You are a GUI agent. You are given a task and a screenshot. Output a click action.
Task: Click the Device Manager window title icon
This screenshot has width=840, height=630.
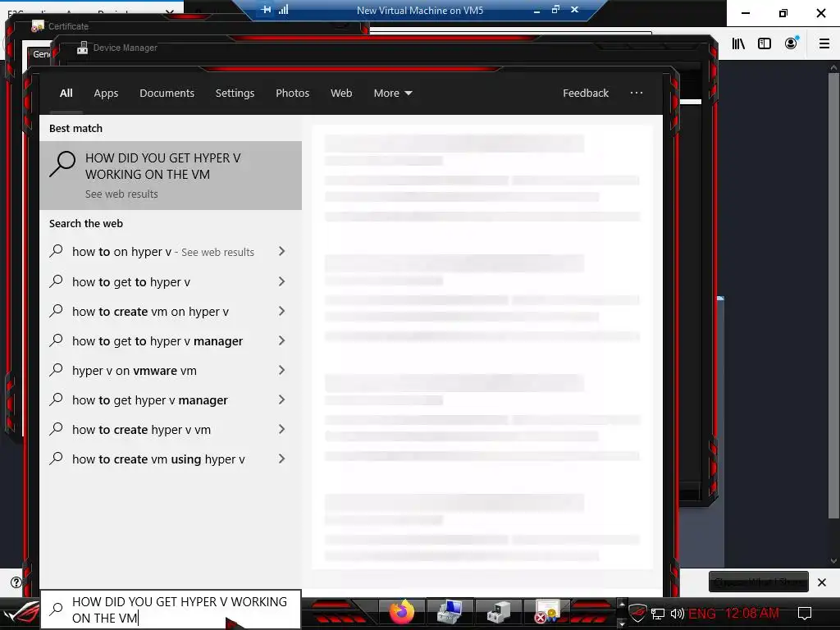pyautogui.click(x=82, y=48)
